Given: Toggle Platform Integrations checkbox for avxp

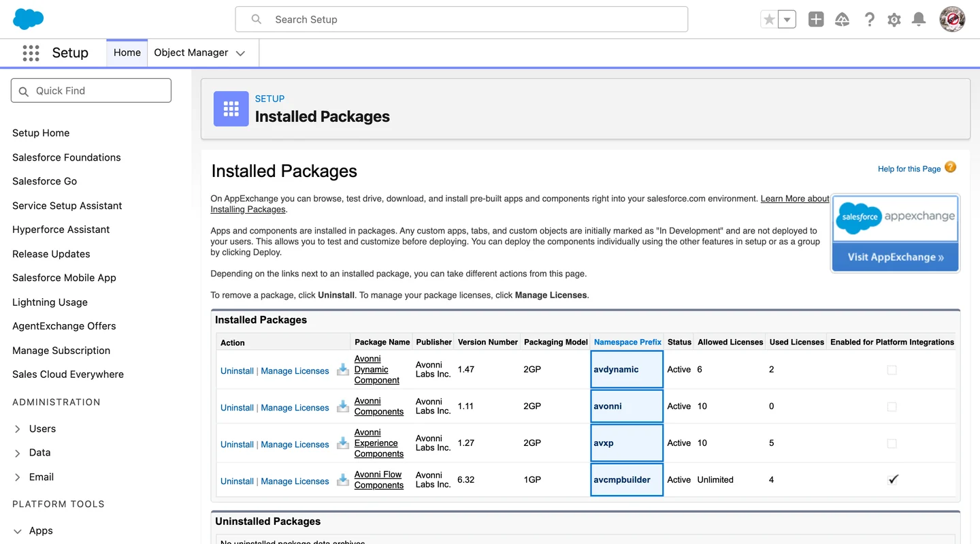Looking at the screenshot, I should pyautogui.click(x=892, y=444).
